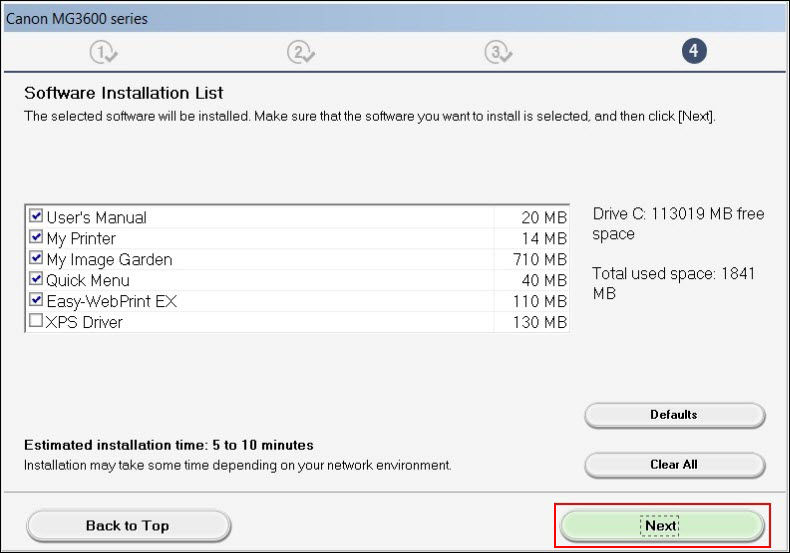Click the "110 MB" size value
790x553 pixels.
(540, 302)
